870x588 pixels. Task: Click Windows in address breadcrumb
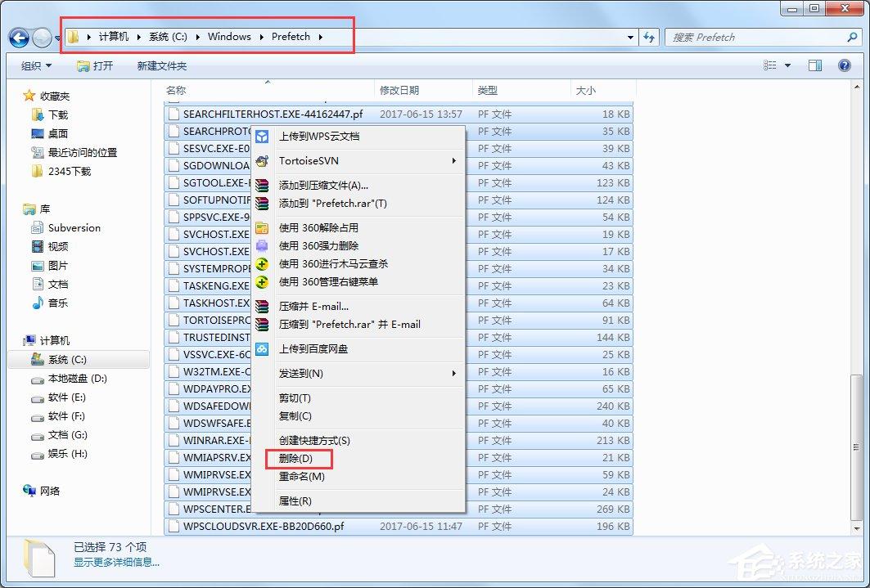coord(229,37)
